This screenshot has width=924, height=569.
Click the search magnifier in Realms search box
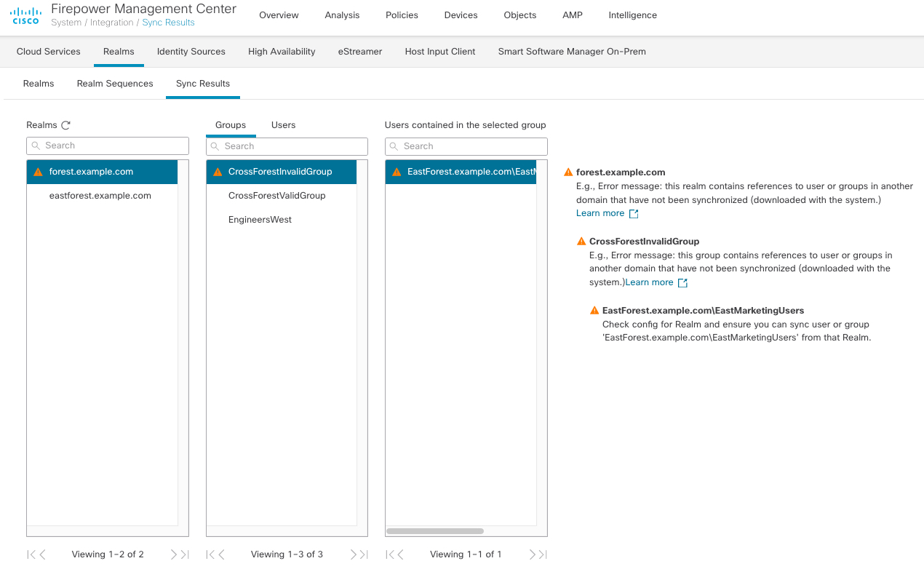(36, 146)
